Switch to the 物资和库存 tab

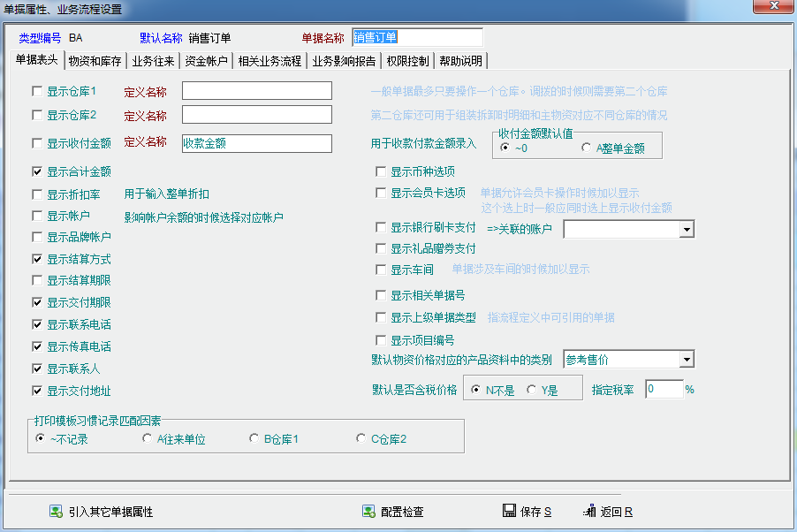(x=95, y=61)
